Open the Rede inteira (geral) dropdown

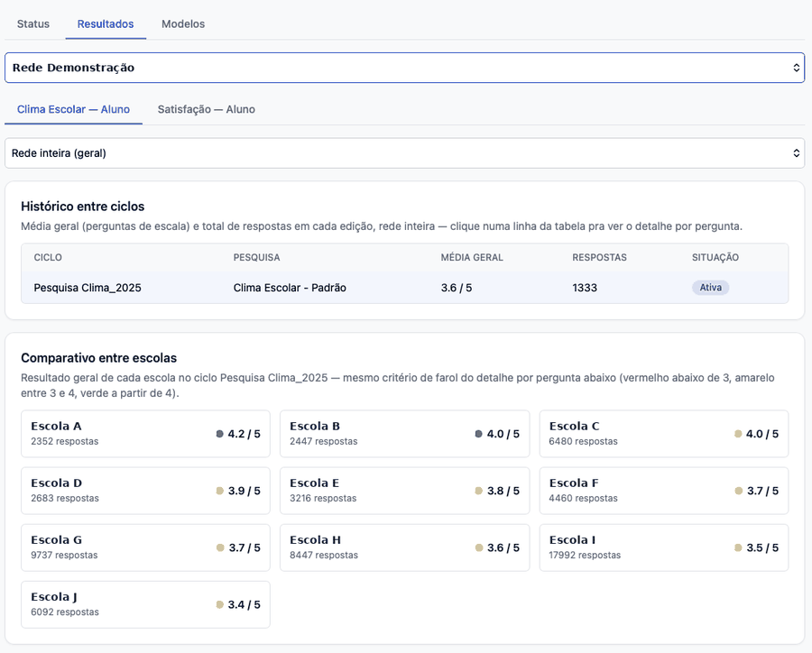(x=404, y=152)
